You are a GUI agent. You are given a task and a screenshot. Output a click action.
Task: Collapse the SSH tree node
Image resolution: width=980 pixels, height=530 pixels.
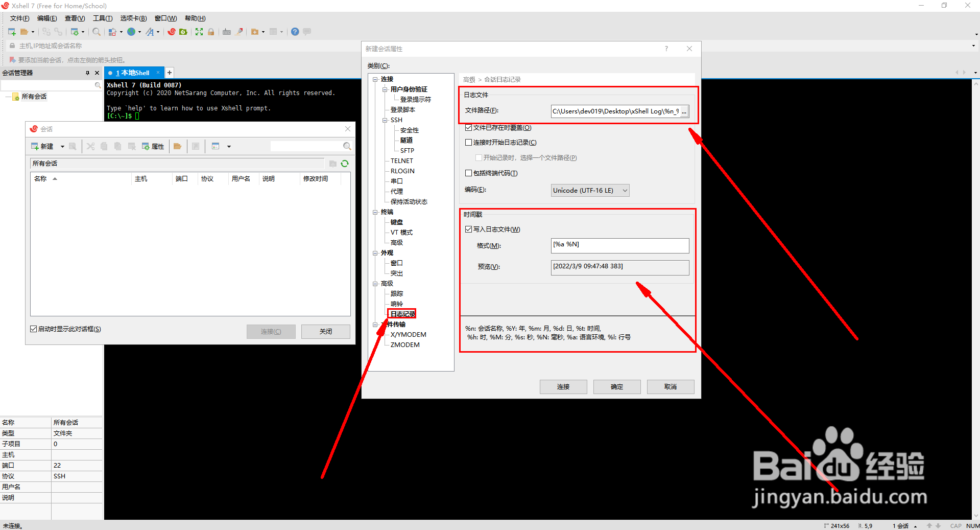point(385,120)
